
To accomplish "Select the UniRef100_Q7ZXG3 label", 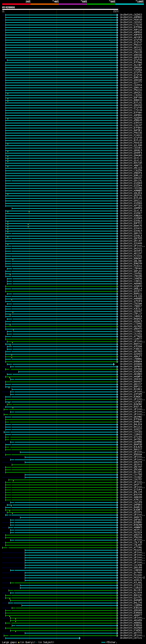I will coord(131,585).
